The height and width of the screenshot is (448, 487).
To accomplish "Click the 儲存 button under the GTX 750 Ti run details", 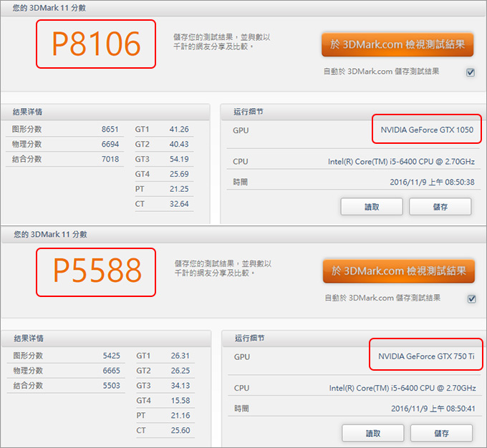I will 441,433.
